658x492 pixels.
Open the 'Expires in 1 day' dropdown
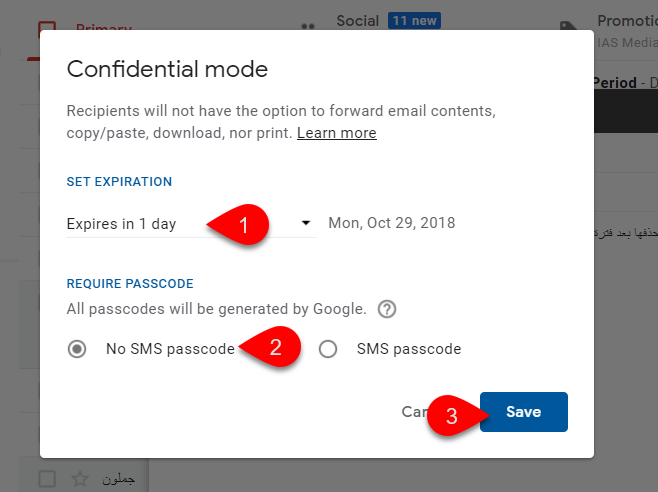pos(191,224)
